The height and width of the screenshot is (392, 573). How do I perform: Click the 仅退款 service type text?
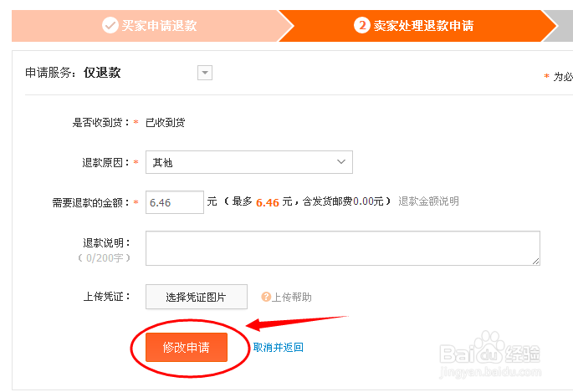coord(102,73)
